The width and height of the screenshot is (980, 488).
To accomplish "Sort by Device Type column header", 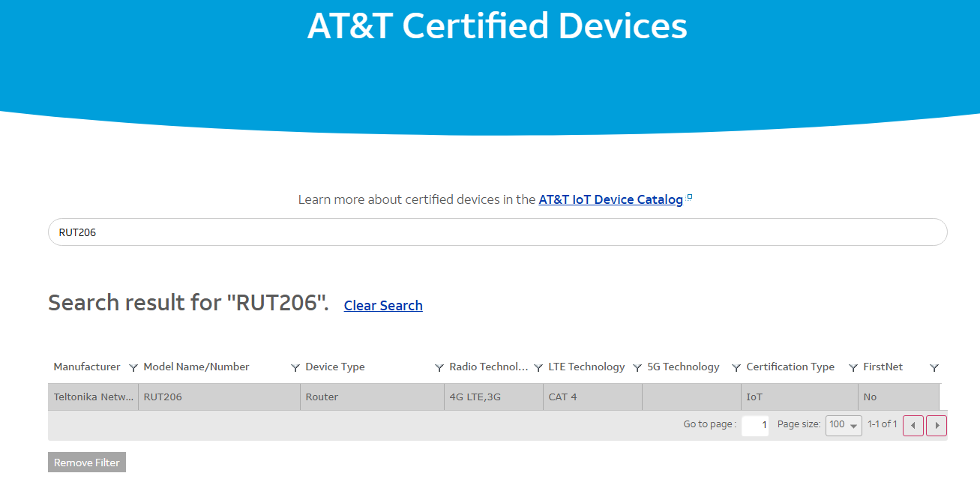I will (x=335, y=367).
